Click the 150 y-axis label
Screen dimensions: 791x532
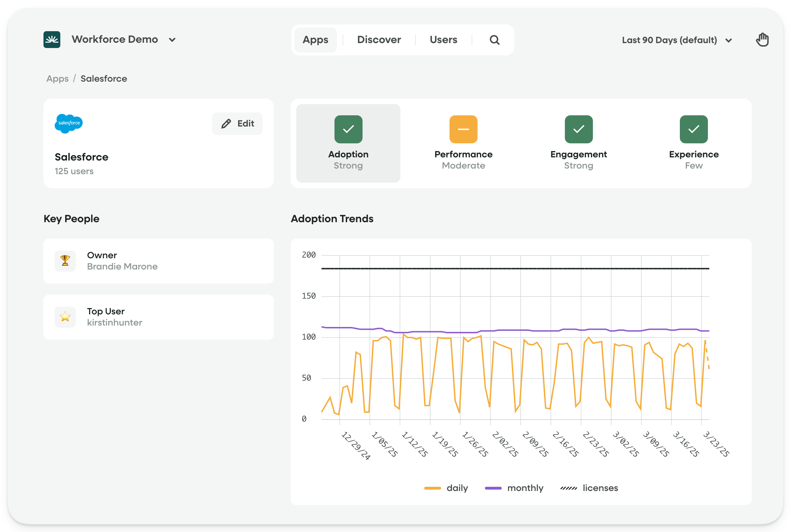(309, 296)
